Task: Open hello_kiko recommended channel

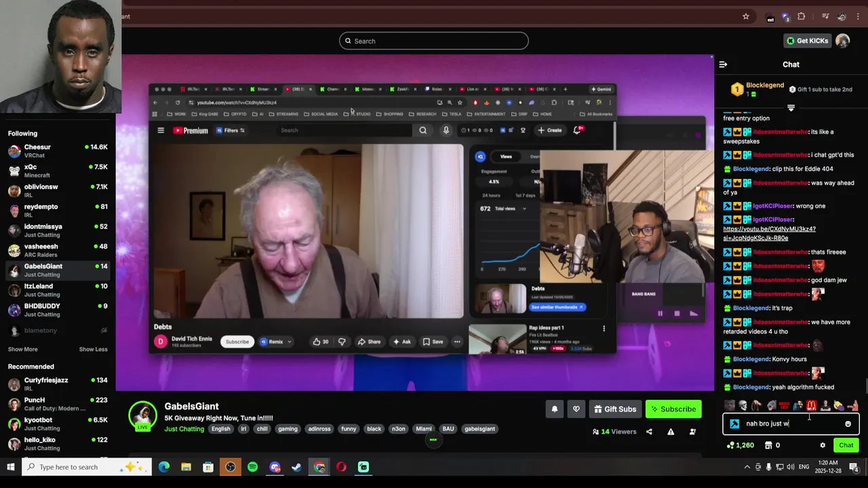Action: pyautogui.click(x=58, y=443)
